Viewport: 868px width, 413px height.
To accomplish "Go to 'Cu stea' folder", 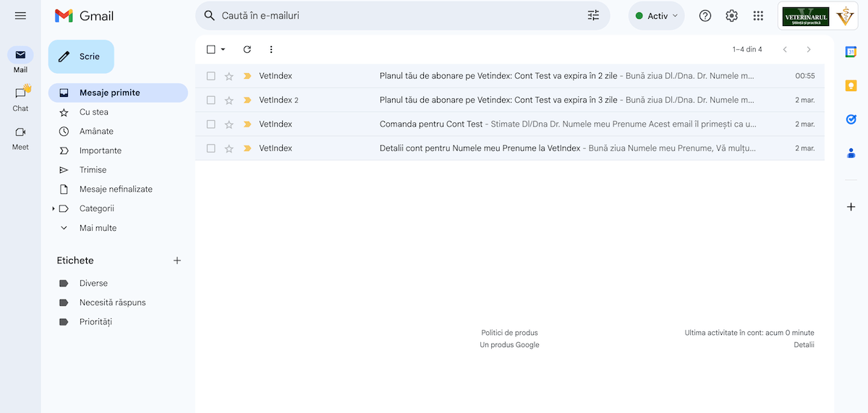I will pyautogui.click(x=93, y=112).
